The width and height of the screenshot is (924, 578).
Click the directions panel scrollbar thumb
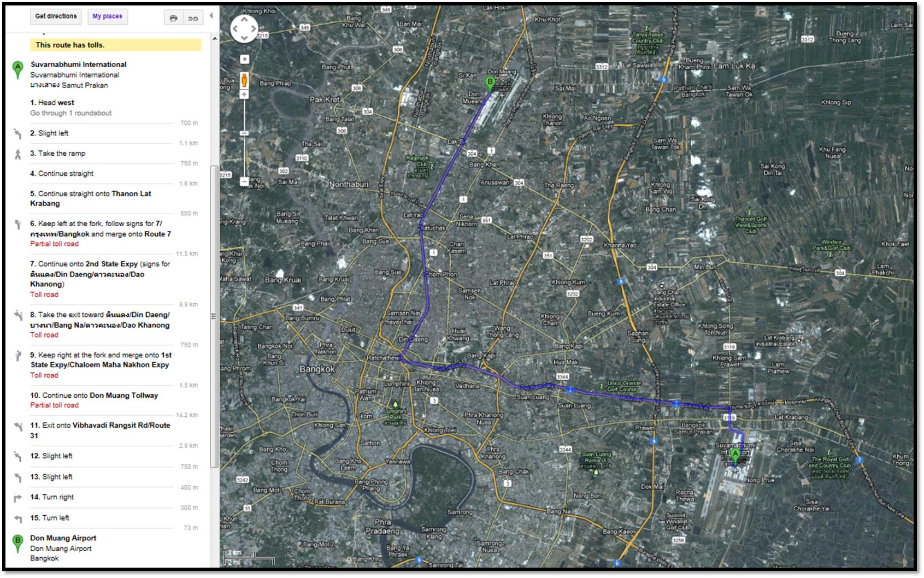click(214, 317)
